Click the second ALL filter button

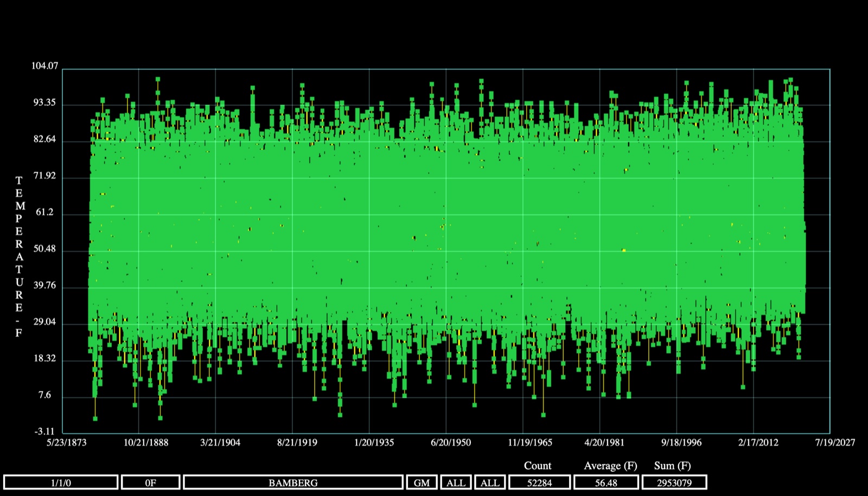(490, 482)
